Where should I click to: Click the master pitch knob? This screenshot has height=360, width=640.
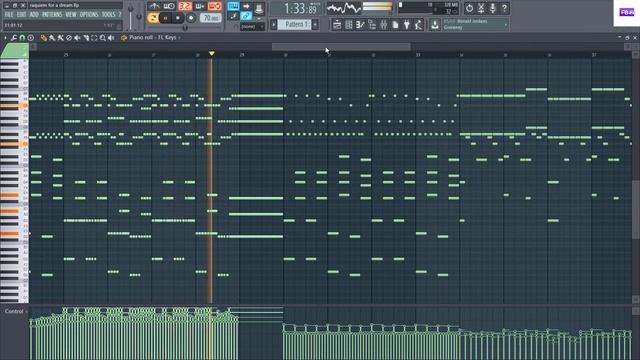139,16
